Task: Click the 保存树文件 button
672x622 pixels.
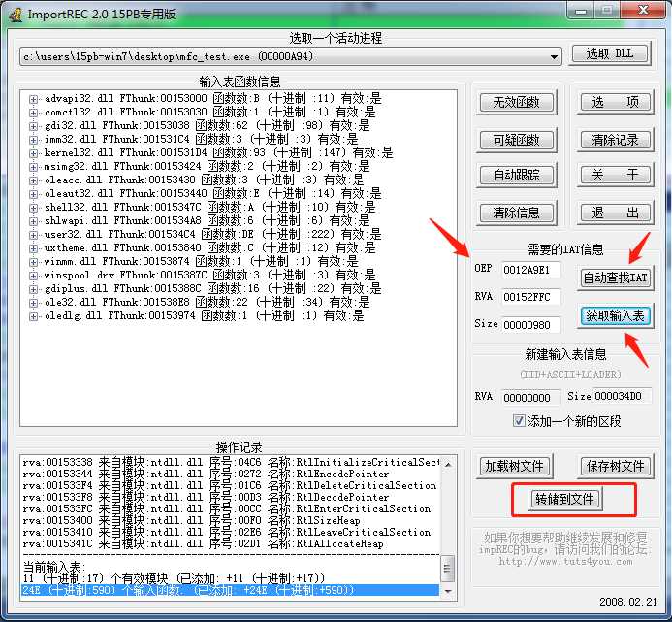Action: [x=616, y=467]
